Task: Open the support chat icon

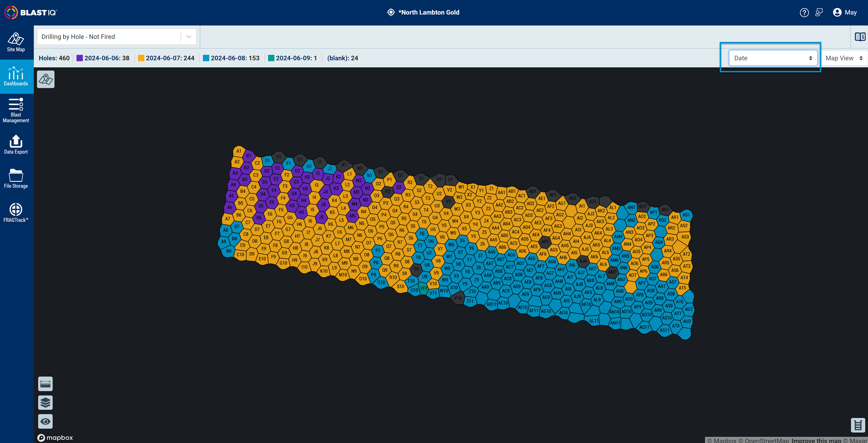Action: coord(819,12)
